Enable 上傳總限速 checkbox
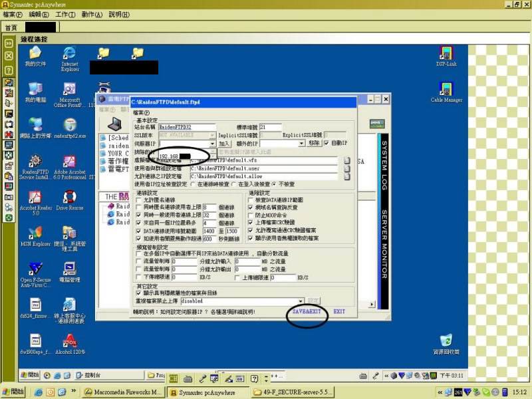The height and width of the screenshot is (399, 532). [237, 277]
